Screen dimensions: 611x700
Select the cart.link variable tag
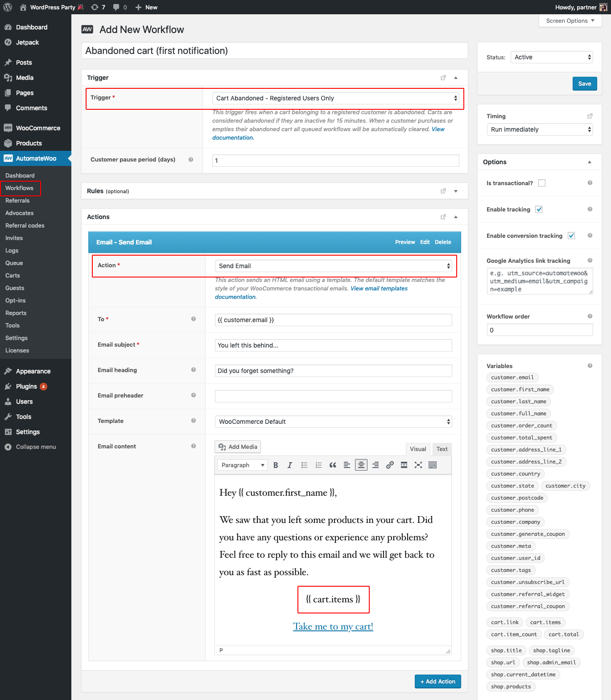click(505, 622)
